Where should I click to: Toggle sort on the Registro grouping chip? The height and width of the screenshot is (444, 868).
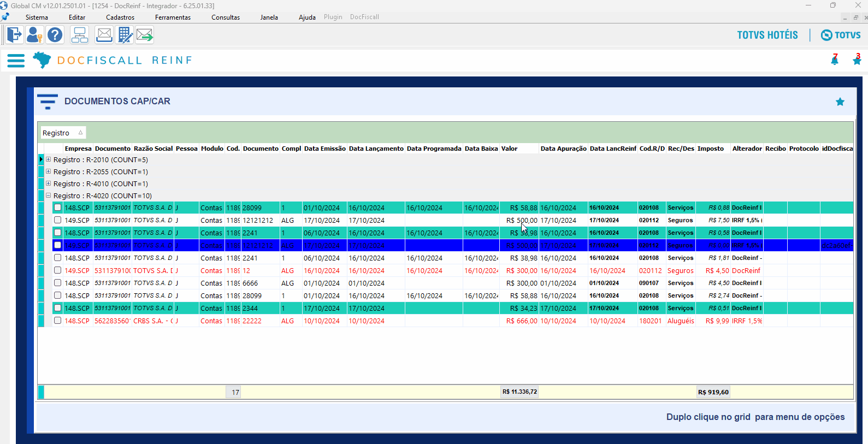[x=63, y=133]
